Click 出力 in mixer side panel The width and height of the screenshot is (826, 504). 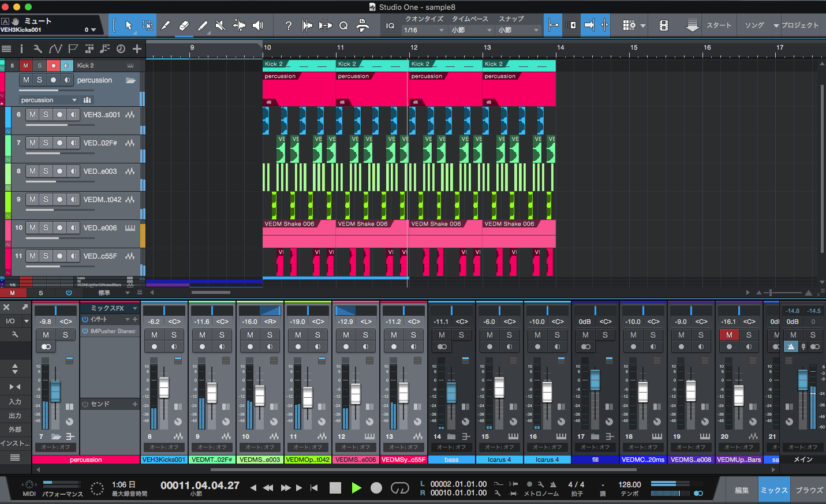[x=15, y=416]
